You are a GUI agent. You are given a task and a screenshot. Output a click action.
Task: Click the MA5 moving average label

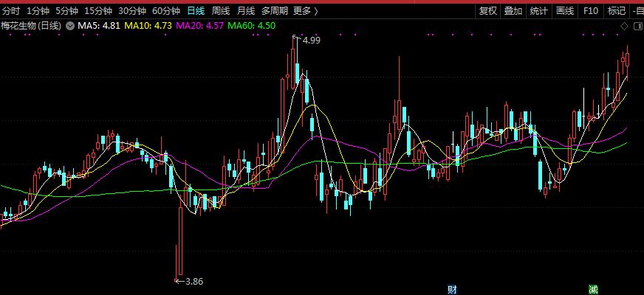click(99, 26)
